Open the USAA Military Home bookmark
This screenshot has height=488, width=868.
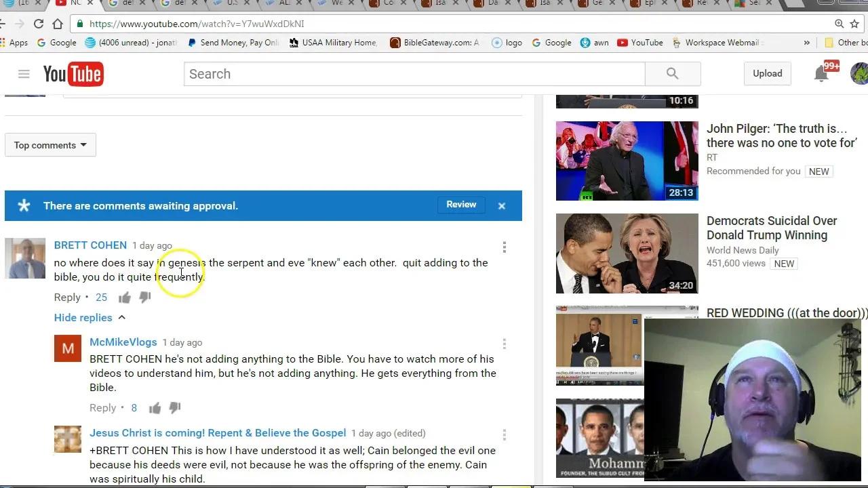pos(332,43)
